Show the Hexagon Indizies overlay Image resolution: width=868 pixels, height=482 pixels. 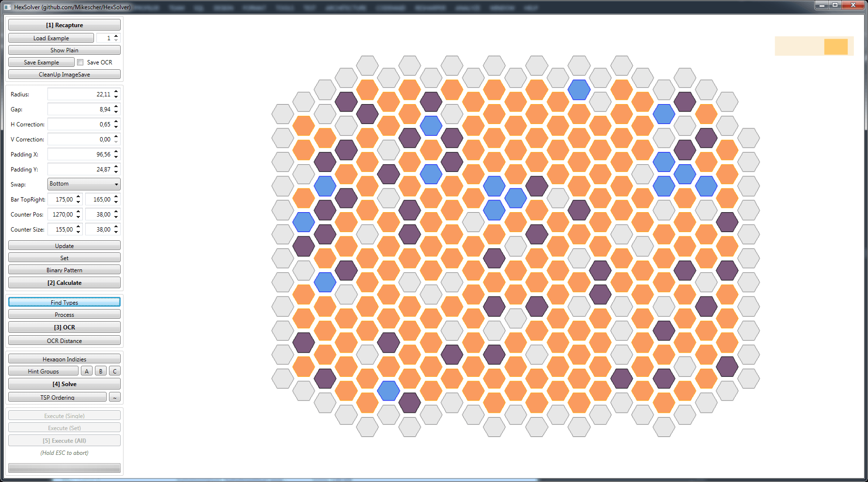pos(64,359)
